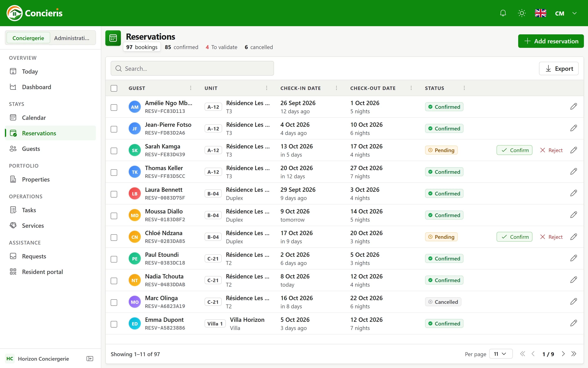Toggle light theme sun icon
This screenshot has height=368, width=588.
pos(522,13)
